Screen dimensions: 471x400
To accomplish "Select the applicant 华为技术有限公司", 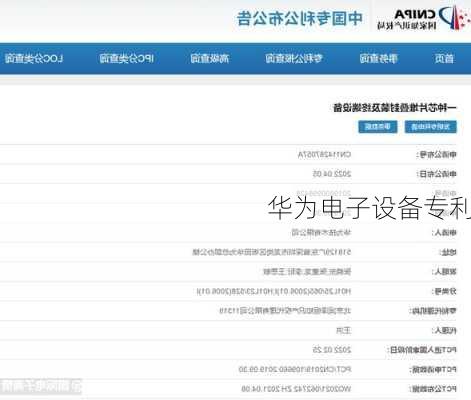I will [321, 232].
